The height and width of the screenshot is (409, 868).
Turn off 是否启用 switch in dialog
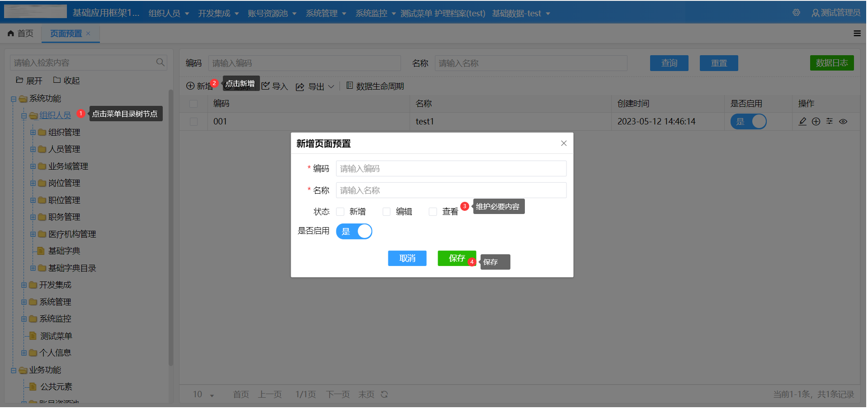coord(354,231)
